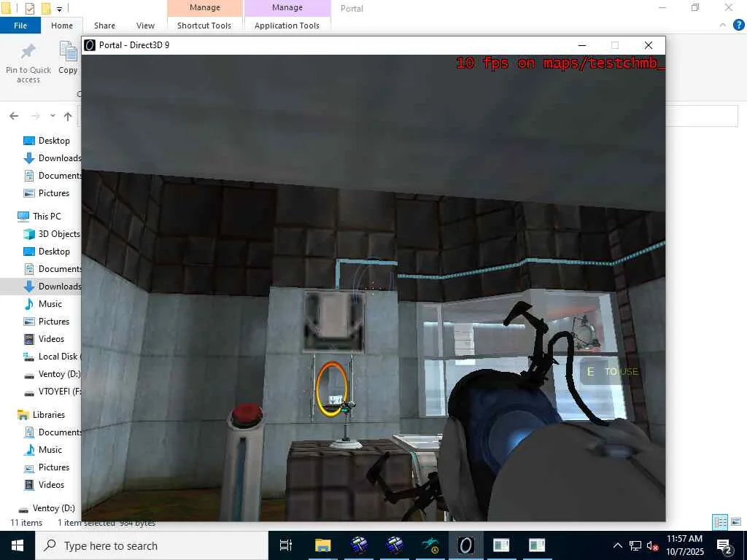747x560 pixels.
Task: Maximize the Portal - Direct3D 9 window
Action: click(x=615, y=45)
